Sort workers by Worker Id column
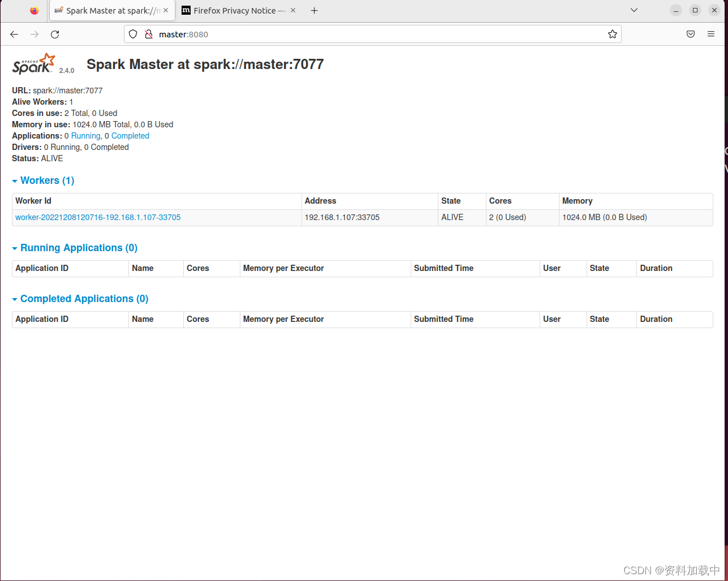The height and width of the screenshot is (581, 728). click(x=157, y=201)
